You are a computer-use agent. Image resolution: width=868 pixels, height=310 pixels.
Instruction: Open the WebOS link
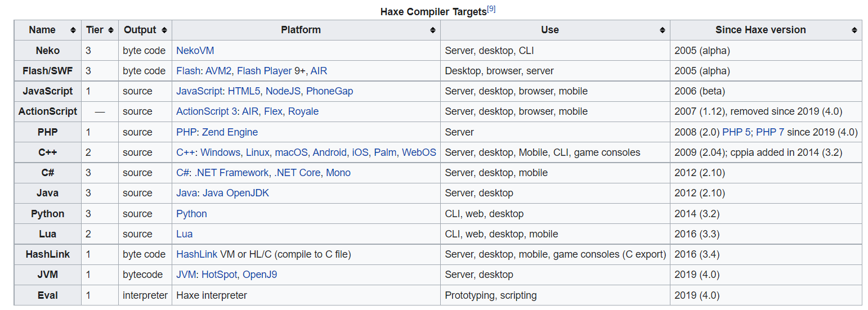(x=419, y=152)
